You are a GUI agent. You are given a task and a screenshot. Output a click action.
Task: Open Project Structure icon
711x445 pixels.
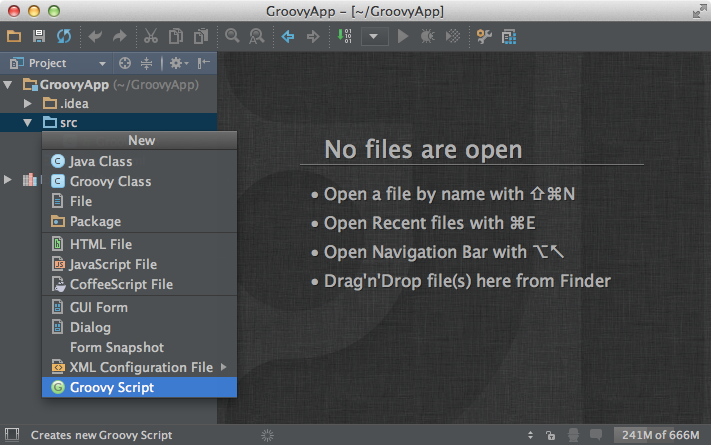pos(509,36)
